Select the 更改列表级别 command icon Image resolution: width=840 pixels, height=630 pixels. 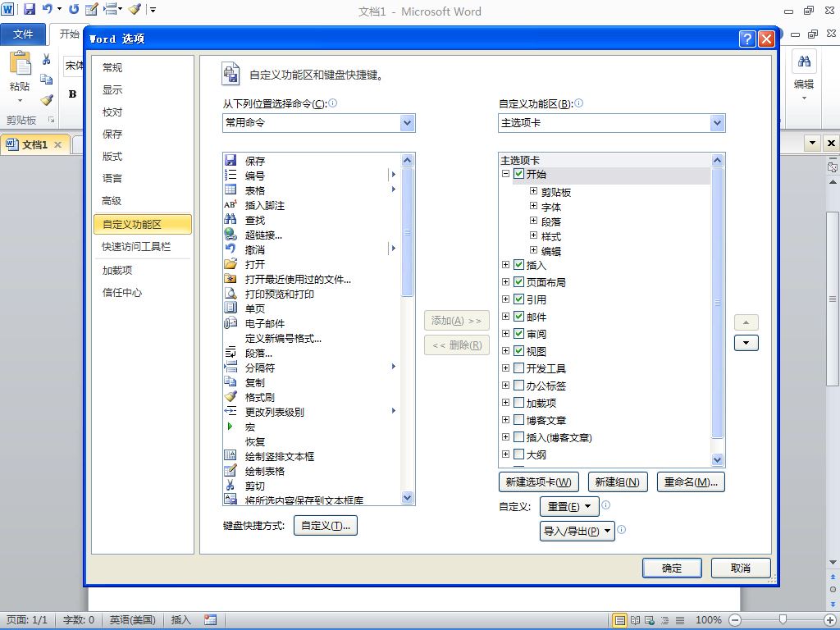coord(231,411)
